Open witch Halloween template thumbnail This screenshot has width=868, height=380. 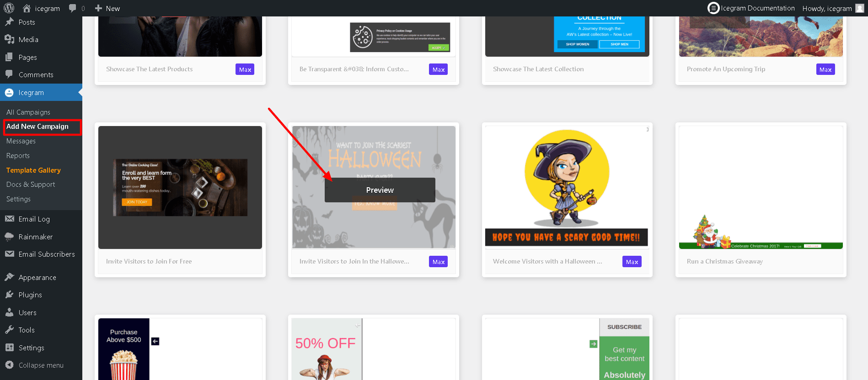[567, 187]
